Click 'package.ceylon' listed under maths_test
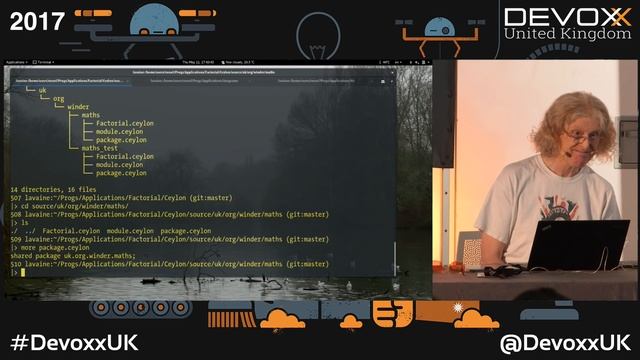640x360 pixels. pos(121,173)
